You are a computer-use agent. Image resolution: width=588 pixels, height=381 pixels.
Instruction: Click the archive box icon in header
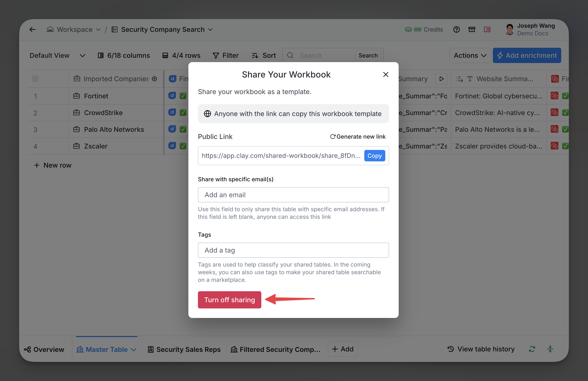pyautogui.click(x=472, y=30)
